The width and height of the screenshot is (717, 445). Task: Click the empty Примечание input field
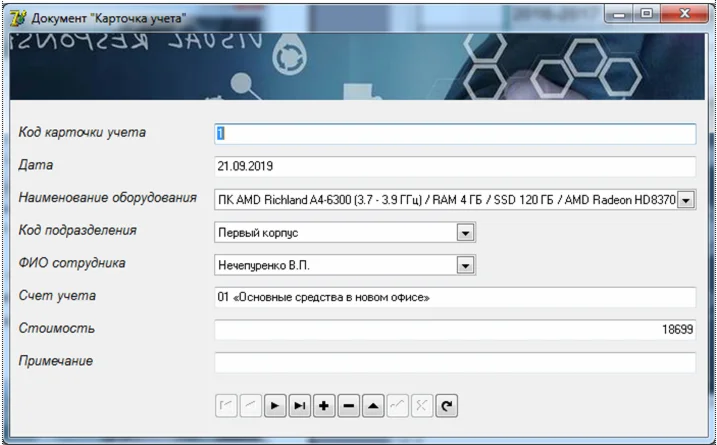click(455, 363)
